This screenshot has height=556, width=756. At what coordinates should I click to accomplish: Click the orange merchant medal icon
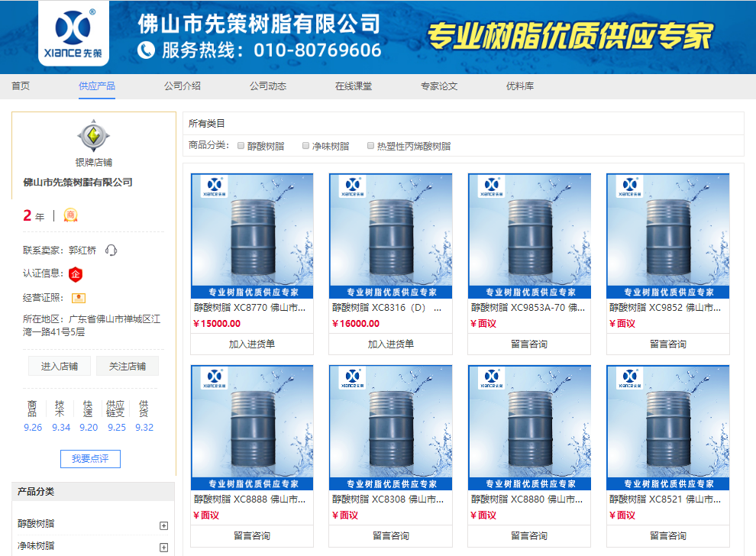click(x=70, y=215)
